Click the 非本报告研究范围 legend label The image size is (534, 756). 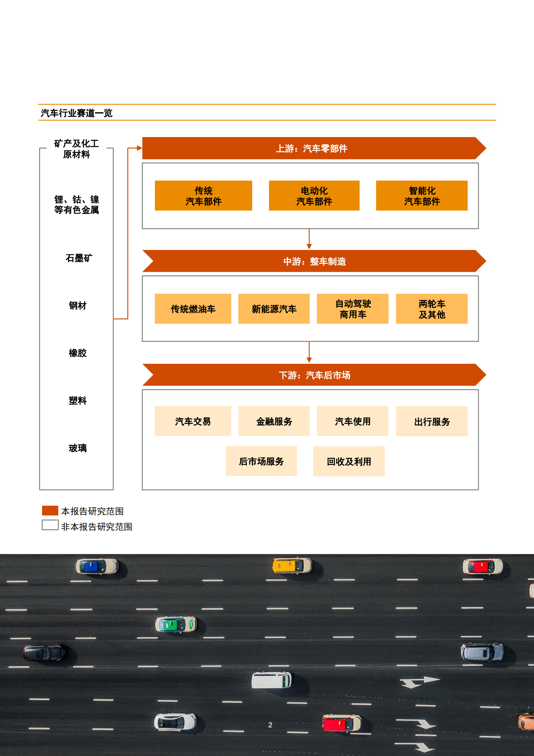click(97, 527)
